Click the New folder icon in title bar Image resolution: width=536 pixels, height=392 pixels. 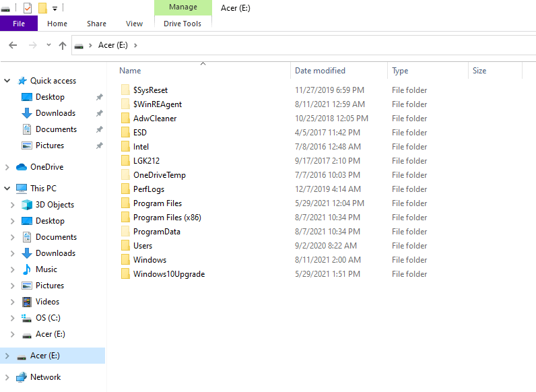click(42, 8)
